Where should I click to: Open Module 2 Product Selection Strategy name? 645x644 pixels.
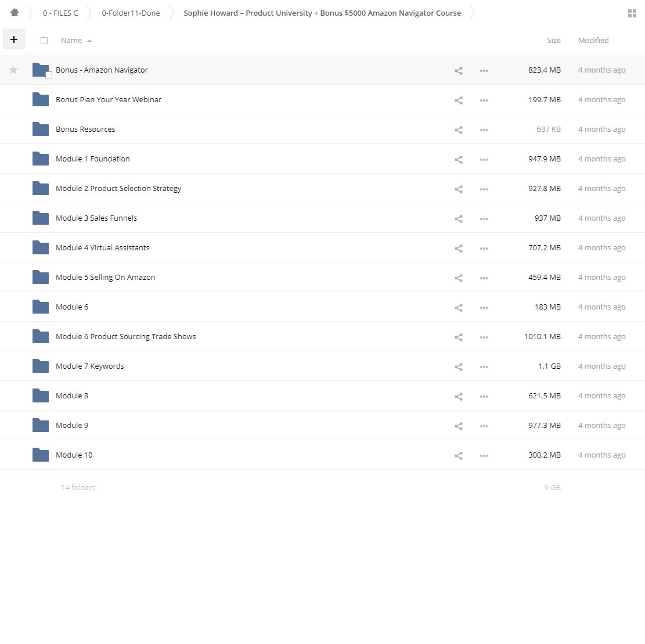pos(118,189)
